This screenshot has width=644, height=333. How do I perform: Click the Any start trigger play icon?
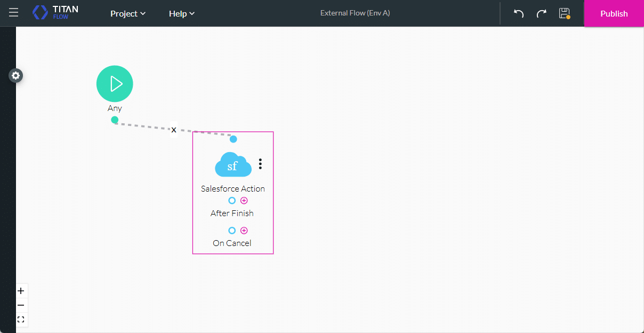click(114, 83)
